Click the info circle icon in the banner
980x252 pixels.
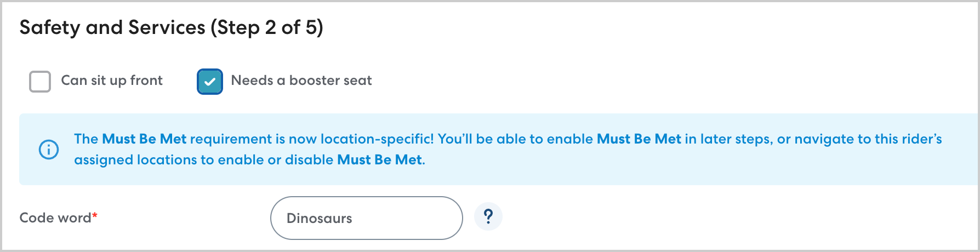(49, 149)
